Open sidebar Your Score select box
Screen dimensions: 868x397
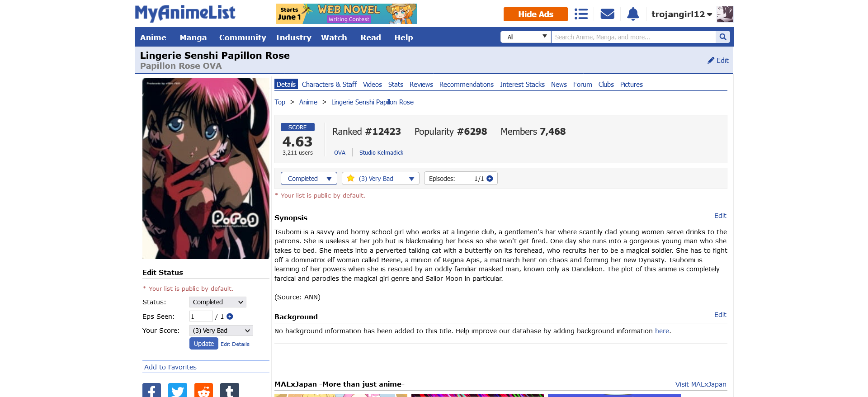pos(221,331)
